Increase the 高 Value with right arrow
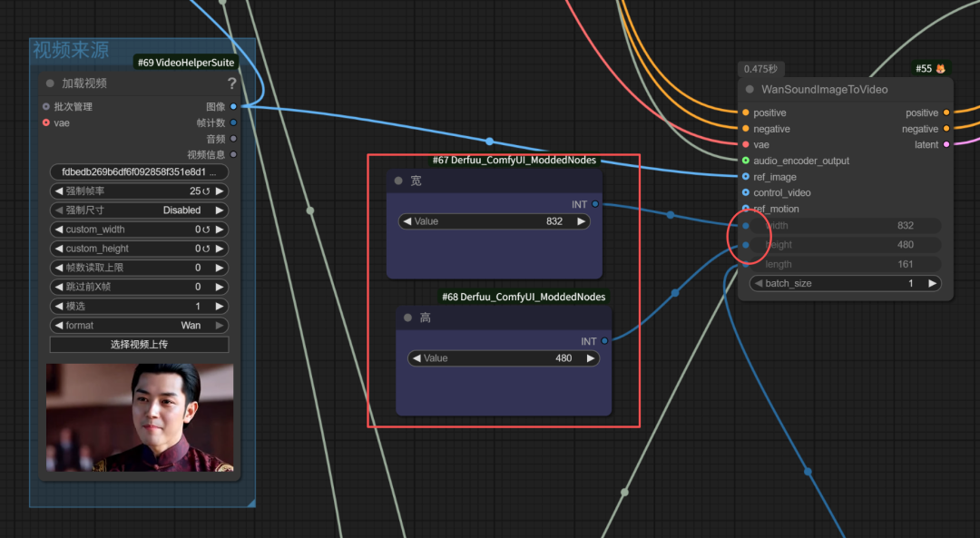This screenshot has height=538, width=980. pos(590,358)
